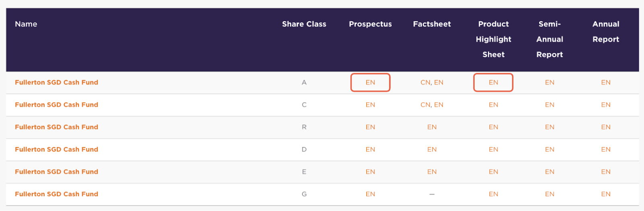Open the Class A Prospectus EN link
Screen dimensions: 644x211
pyautogui.click(x=370, y=82)
